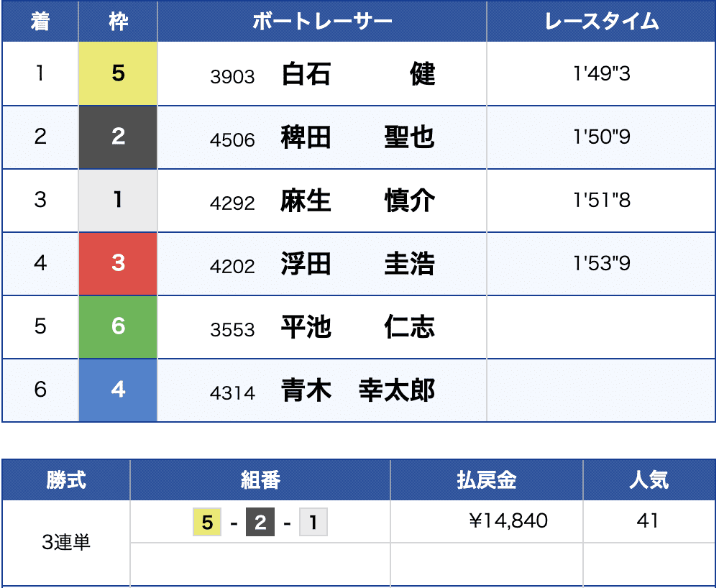
Task: Click the red lane 3 cell
Action: point(118,264)
